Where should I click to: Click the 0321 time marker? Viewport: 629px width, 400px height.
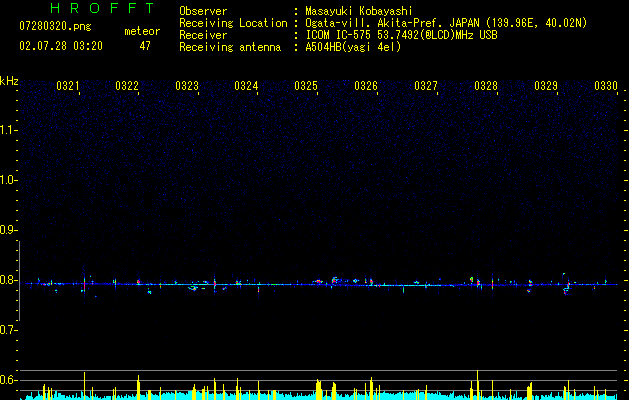68,85
